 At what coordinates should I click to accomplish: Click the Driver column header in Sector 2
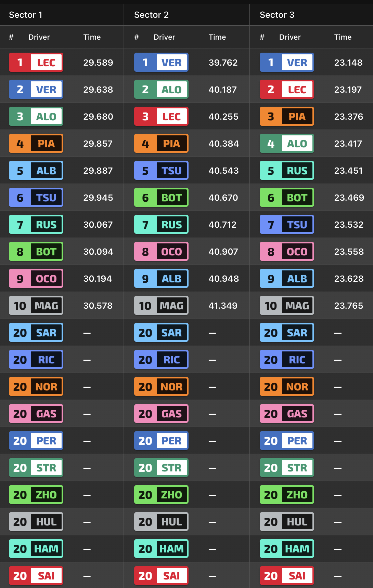(x=164, y=37)
